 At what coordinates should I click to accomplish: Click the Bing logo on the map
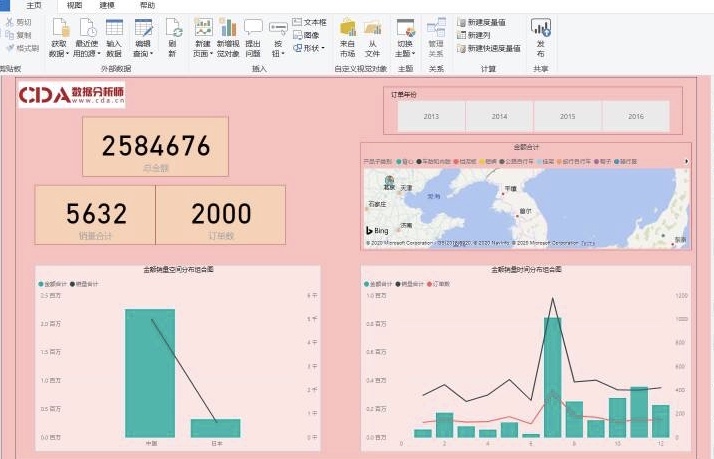click(x=377, y=230)
